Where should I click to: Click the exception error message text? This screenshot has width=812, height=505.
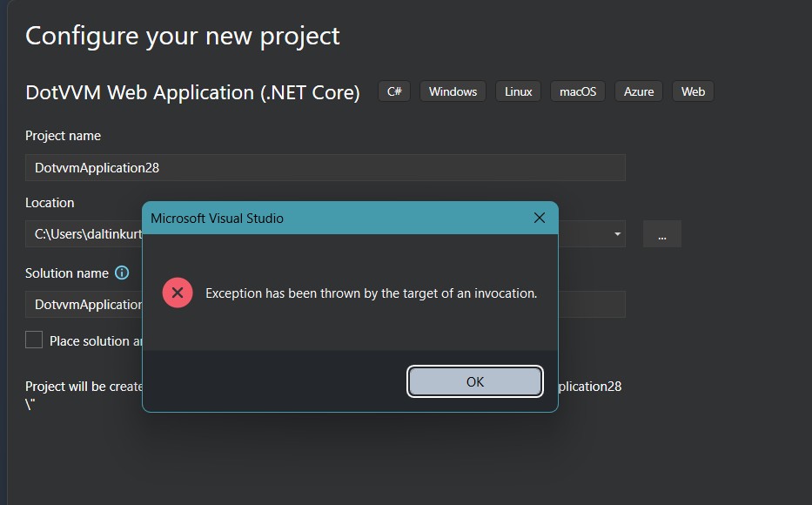371,293
